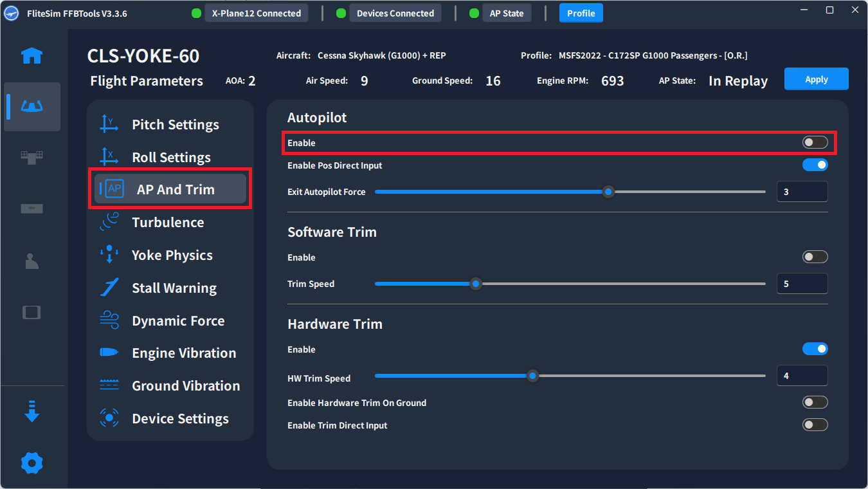Click the FliteSim logo icon in title bar
This screenshot has width=868, height=489.
click(x=12, y=14)
